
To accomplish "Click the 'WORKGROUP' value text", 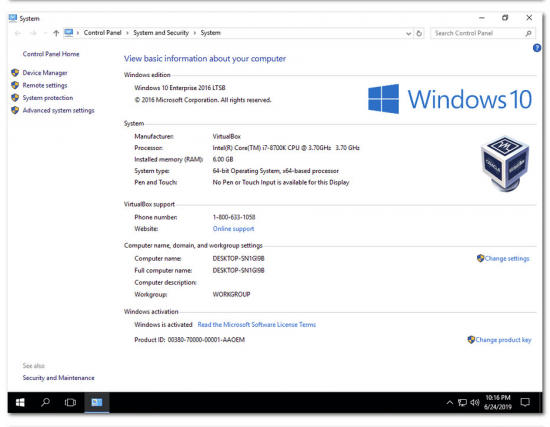I will pos(232,294).
